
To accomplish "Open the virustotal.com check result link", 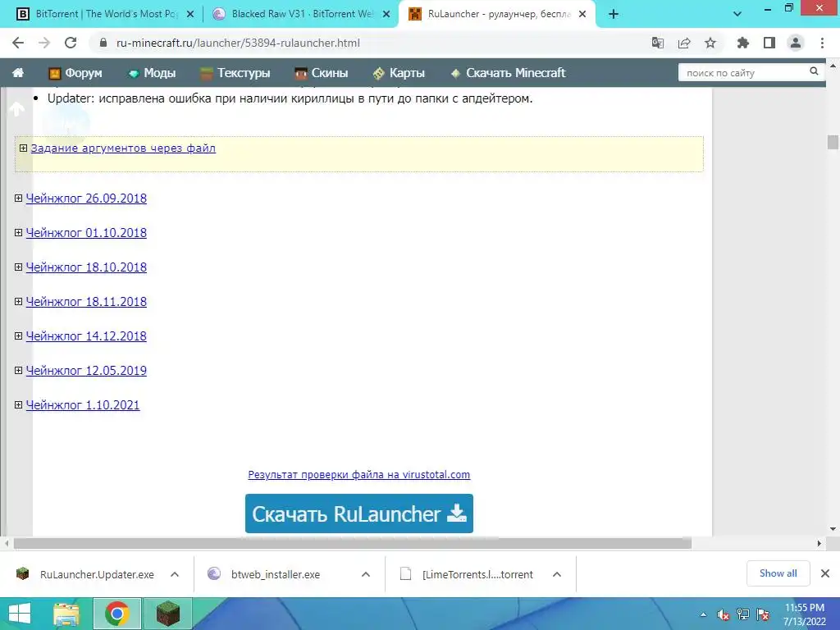I will (359, 475).
